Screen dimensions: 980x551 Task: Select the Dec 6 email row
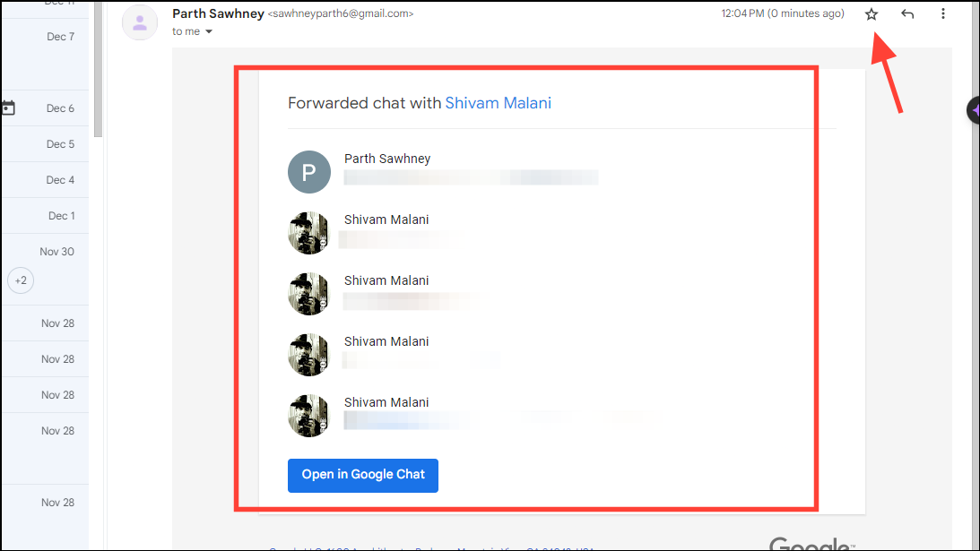[x=45, y=108]
